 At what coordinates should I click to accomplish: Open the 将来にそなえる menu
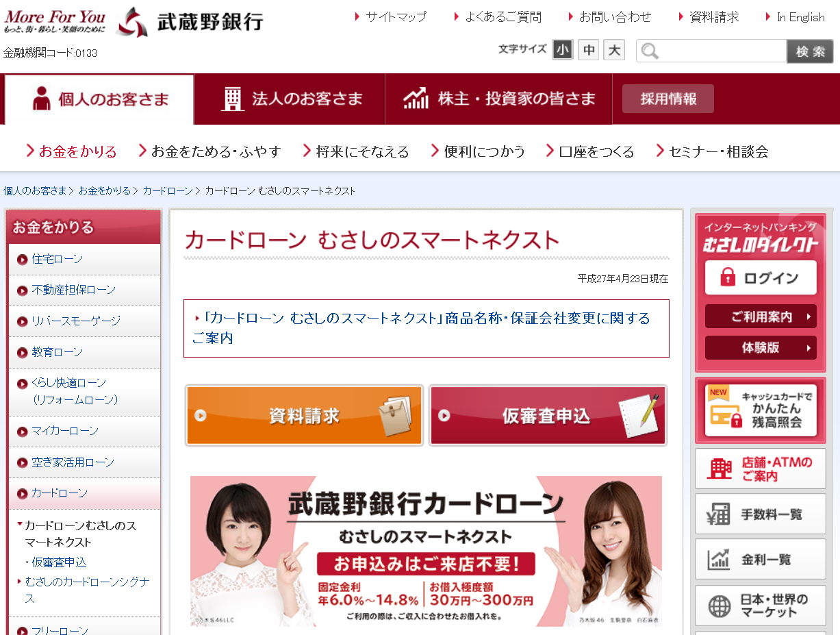click(x=356, y=151)
